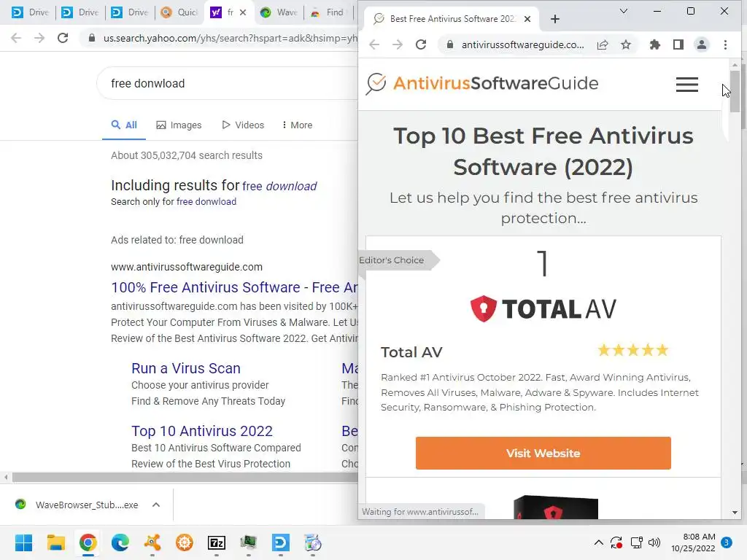This screenshot has width=747, height=560.
Task: Reload the antivirus guide page
Action: 421,44
